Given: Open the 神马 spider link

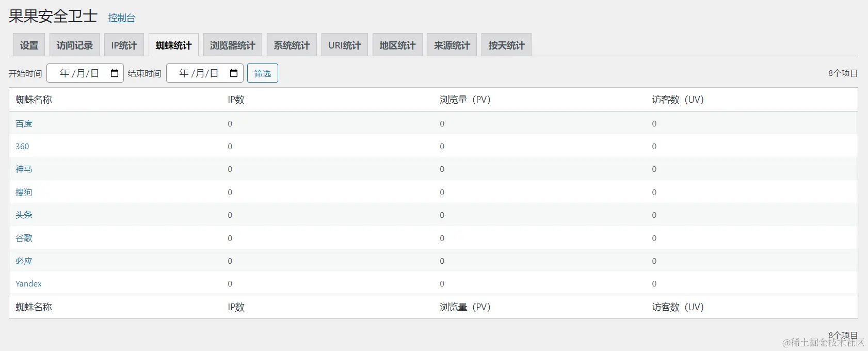Looking at the screenshot, I should click(24, 169).
